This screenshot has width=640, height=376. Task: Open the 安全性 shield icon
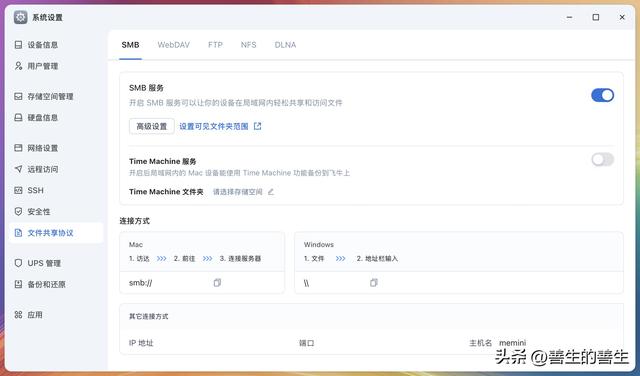coord(18,211)
